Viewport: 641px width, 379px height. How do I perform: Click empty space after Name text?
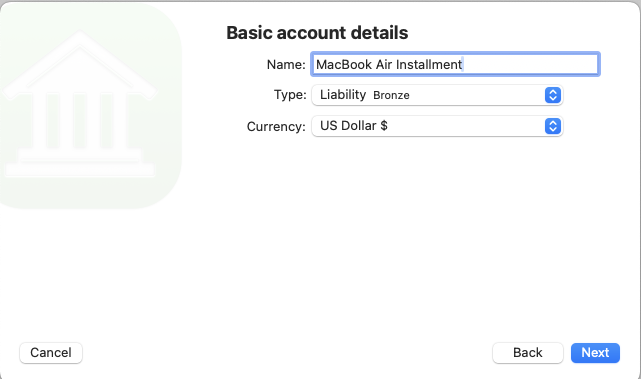(x=531, y=64)
